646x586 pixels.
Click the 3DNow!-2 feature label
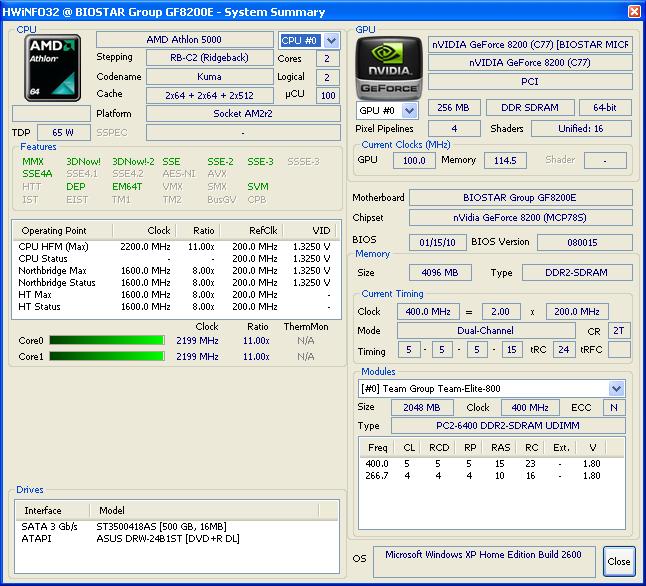point(133,161)
